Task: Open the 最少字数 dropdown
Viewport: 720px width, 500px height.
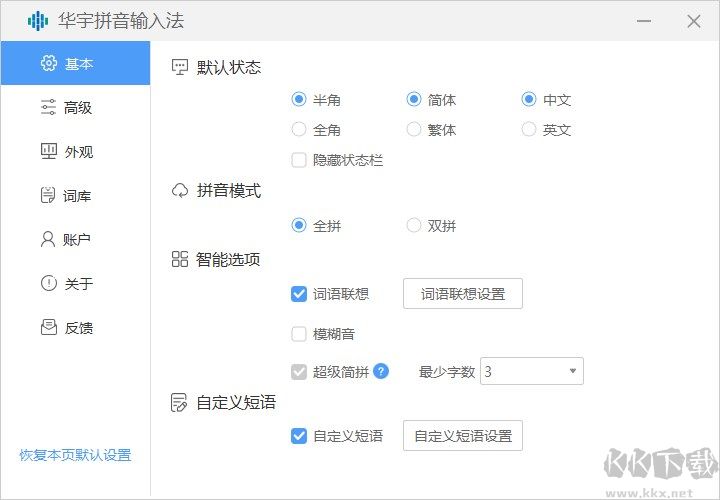Action: tap(532, 371)
